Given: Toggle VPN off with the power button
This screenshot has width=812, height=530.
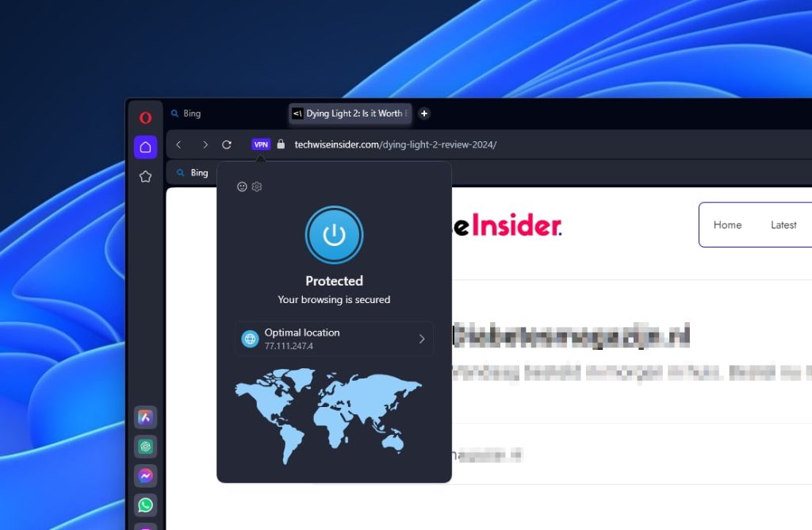Looking at the screenshot, I should 334,234.
